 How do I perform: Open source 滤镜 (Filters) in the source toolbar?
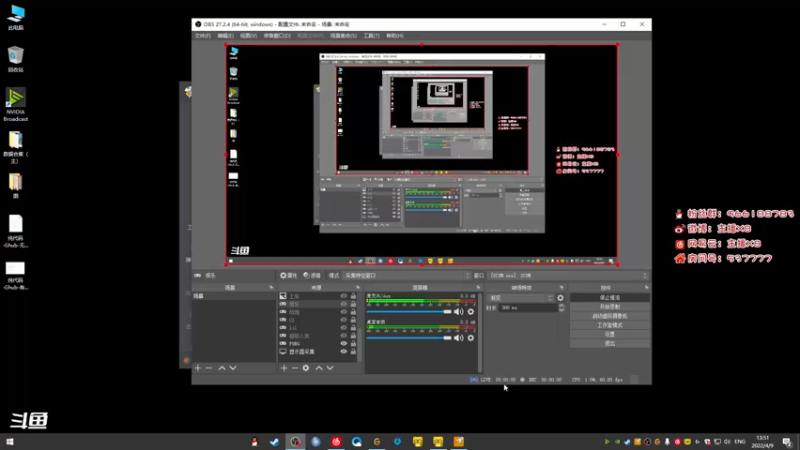(x=312, y=276)
